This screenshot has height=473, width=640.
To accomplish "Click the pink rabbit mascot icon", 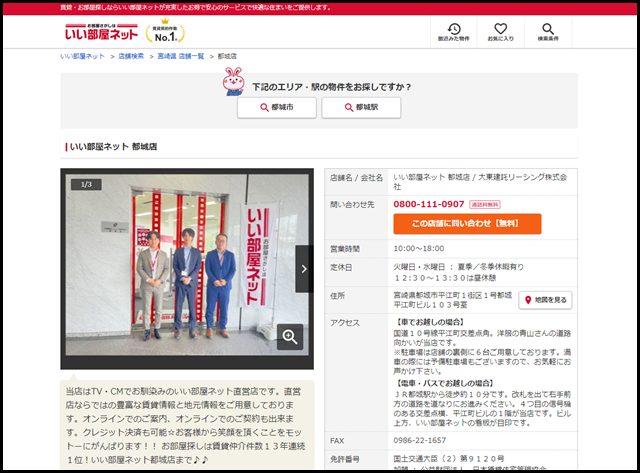I will [x=233, y=82].
